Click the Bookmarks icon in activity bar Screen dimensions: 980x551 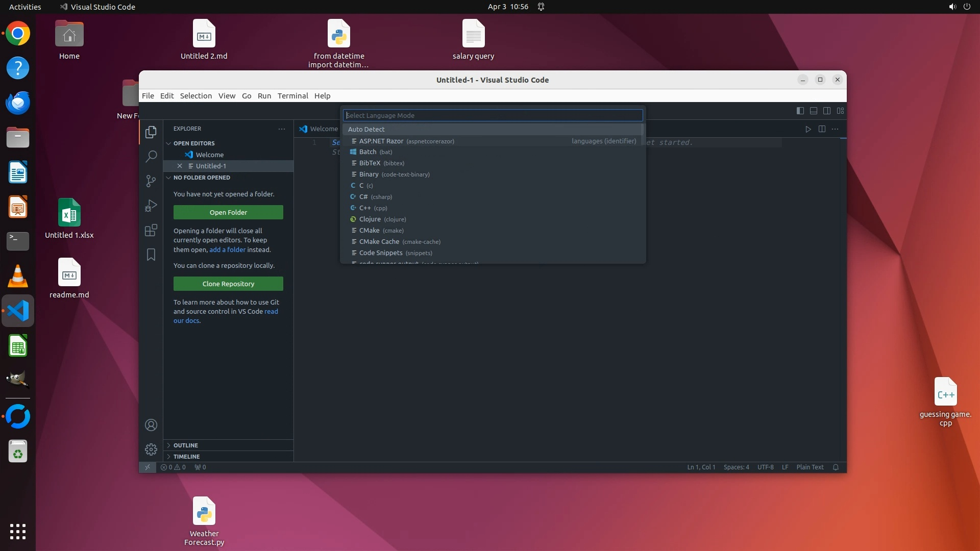[x=151, y=255]
